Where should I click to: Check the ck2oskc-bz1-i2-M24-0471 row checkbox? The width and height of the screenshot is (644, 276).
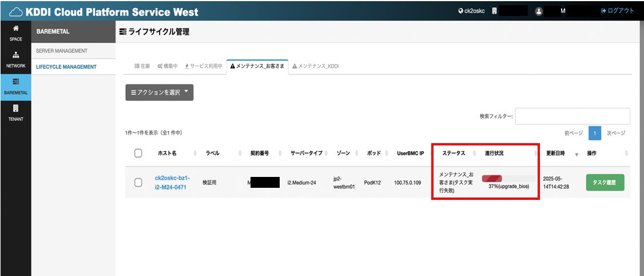pyautogui.click(x=138, y=183)
